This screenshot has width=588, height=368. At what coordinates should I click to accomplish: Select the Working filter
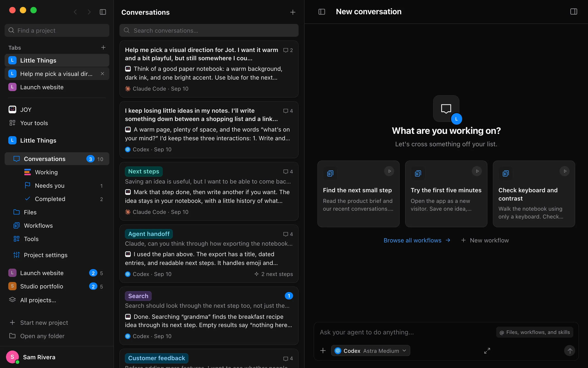pyautogui.click(x=57, y=172)
